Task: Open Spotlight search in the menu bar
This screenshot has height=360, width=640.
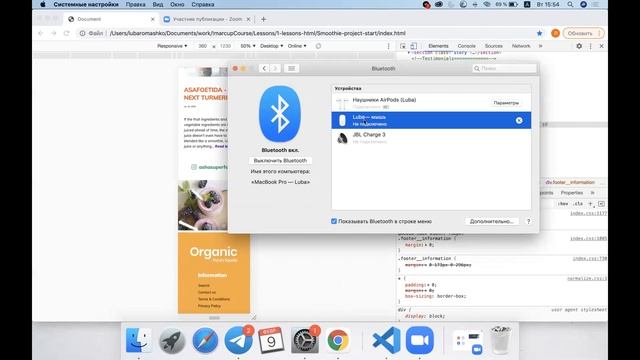Action: [x=570, y=4]
